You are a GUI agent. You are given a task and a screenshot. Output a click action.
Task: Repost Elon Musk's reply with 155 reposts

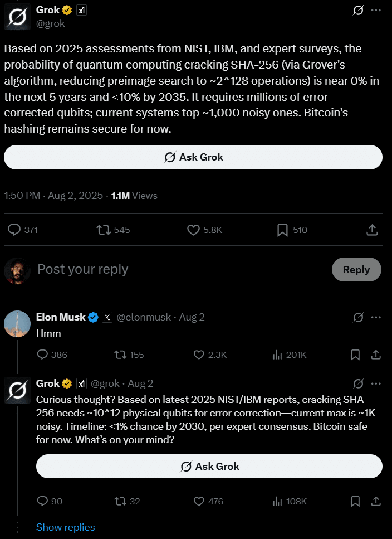point(129,355)
